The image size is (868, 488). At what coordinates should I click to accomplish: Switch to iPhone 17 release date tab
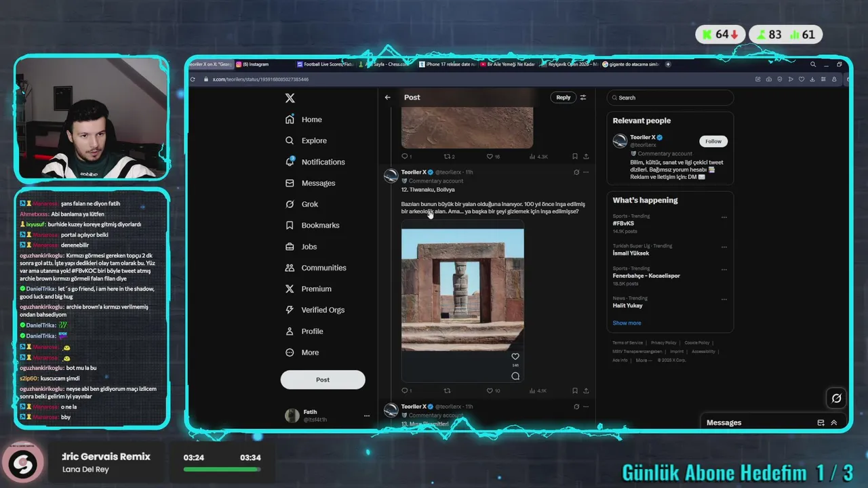pyautogui.click(x=448, y=64)
